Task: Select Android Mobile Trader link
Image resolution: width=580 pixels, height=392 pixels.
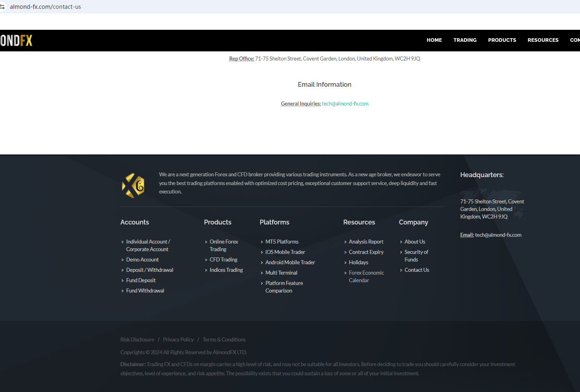Action: click(x=290, y=263)
